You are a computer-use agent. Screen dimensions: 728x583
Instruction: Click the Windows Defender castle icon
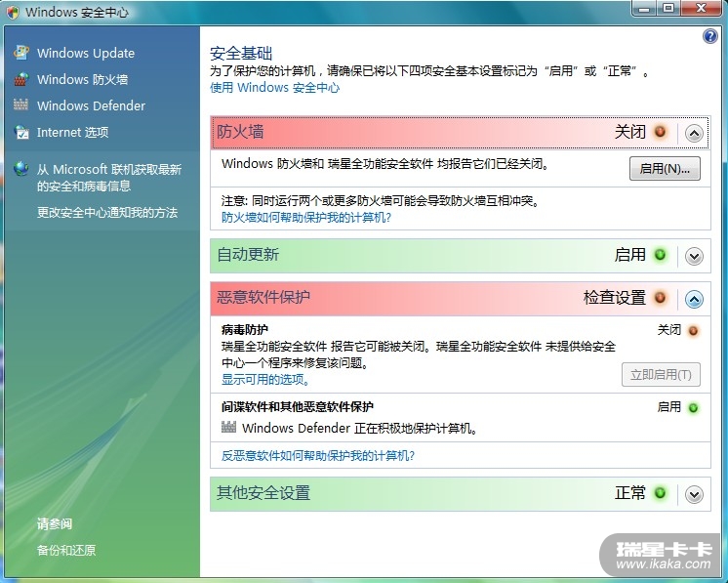pos(20,105)
